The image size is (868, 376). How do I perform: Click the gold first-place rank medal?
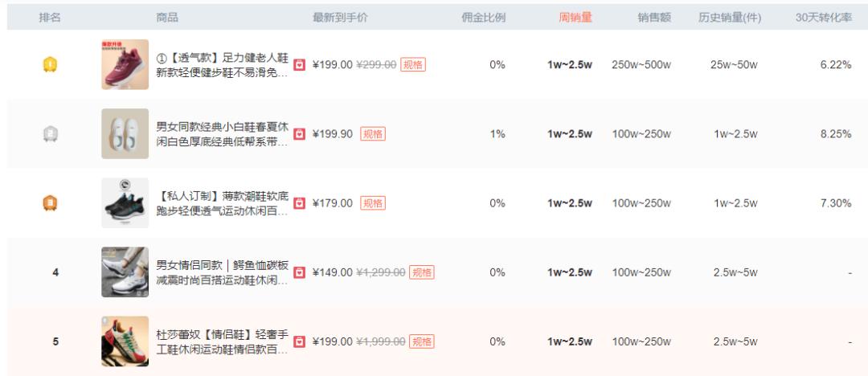point(49,65)
